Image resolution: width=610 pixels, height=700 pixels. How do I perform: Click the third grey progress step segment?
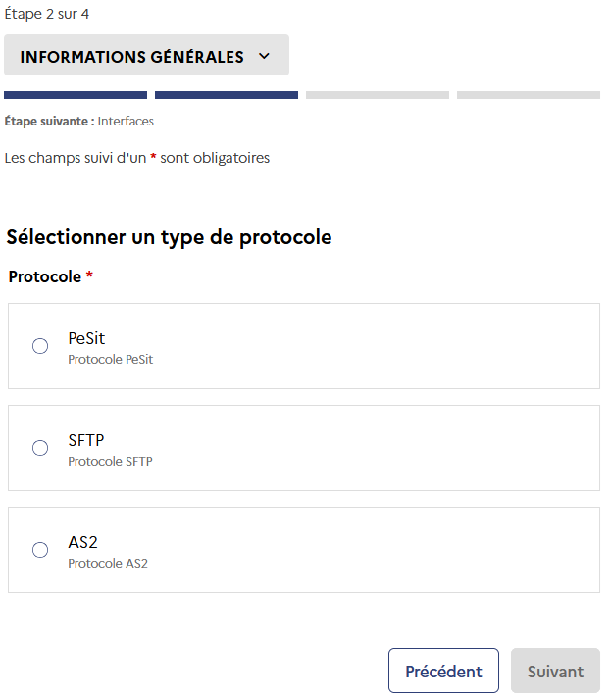[378, 95]
